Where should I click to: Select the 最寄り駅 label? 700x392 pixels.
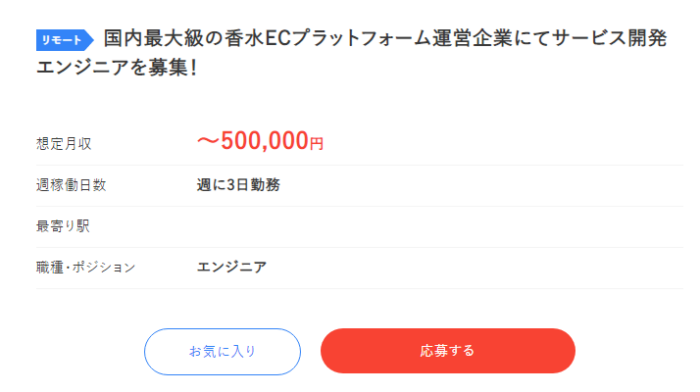coord(63,226)
